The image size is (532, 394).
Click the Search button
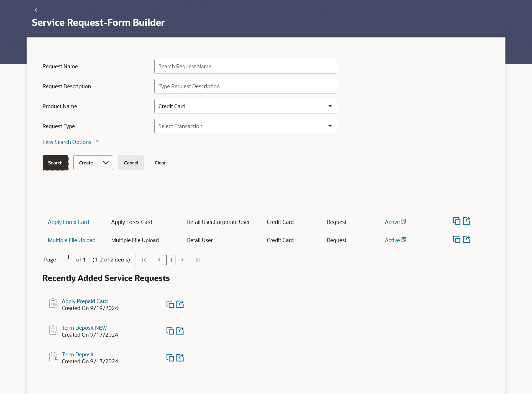pyautogui.click(x=55, y=163)
